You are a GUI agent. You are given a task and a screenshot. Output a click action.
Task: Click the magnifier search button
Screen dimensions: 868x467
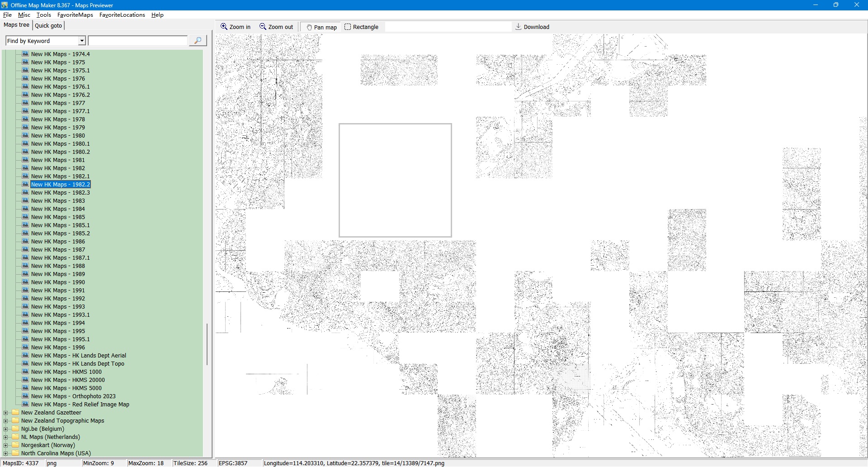pyautogui.click(x=198, y=41)
